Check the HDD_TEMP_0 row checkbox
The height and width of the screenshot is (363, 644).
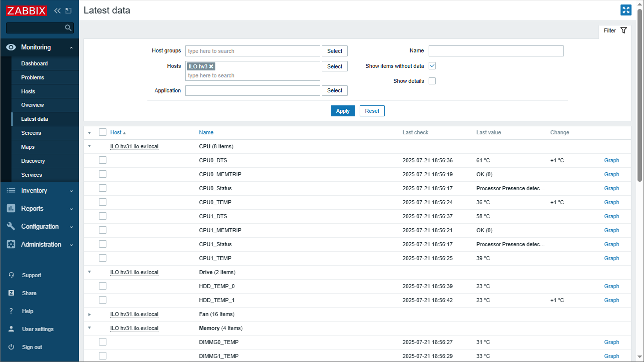coord(102,286)
